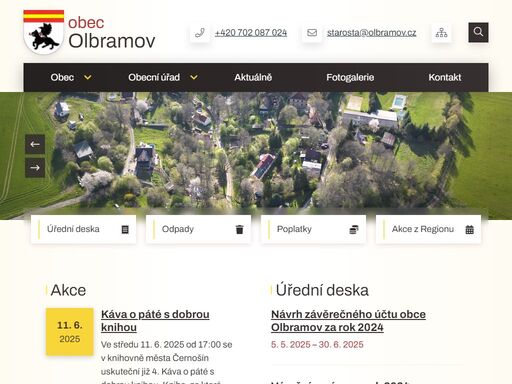The image size is (512, 384).
Task: Open the Poplatky quick link tile
Action: coord(313,229)
